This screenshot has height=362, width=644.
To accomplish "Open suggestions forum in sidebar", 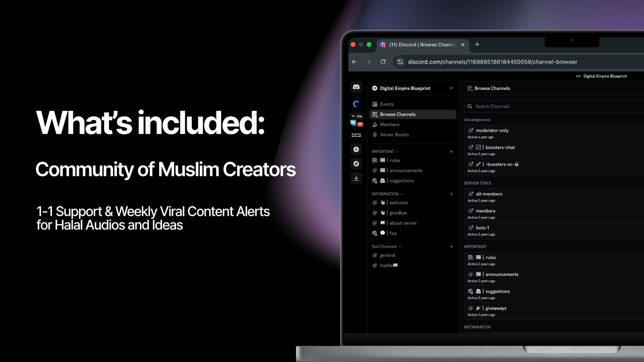I will [x=413, y=181].
